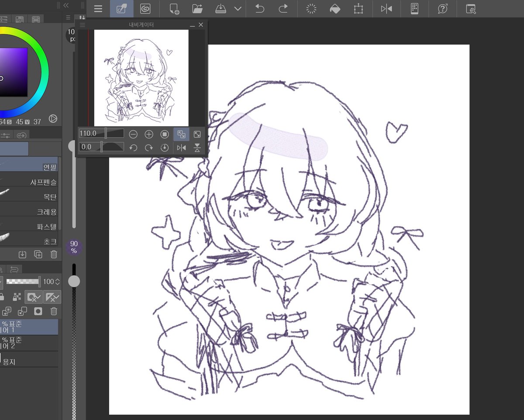Viewport: 524px width, 420px height.
Task: Duplicate the current sub tool
Action: point(38,254)
